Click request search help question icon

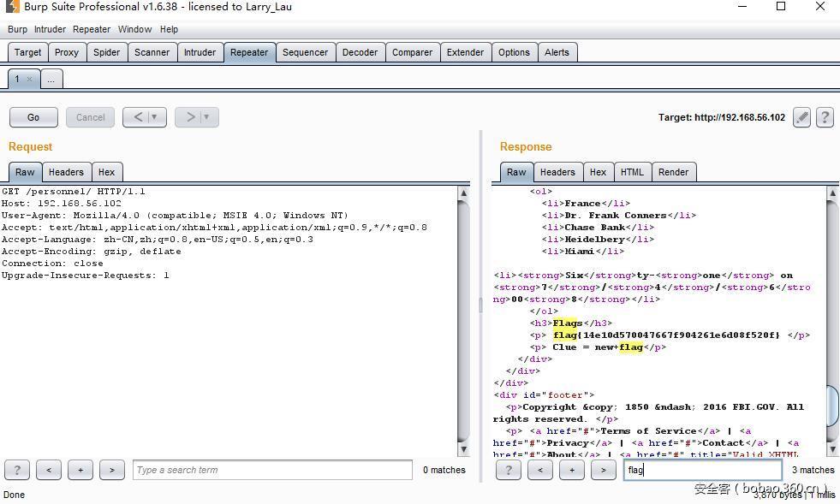click(17, 470)
